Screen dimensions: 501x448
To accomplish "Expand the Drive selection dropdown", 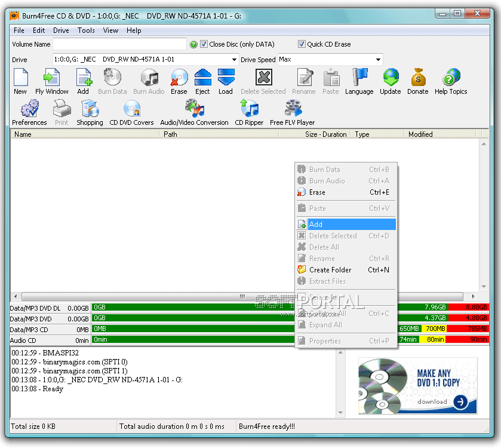I will (x=235, y=60).
